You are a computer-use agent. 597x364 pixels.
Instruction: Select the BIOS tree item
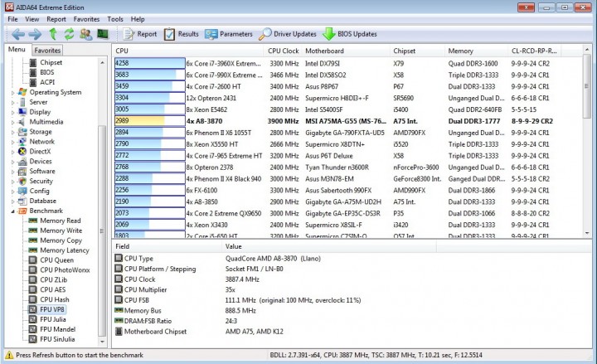[46, 72]
